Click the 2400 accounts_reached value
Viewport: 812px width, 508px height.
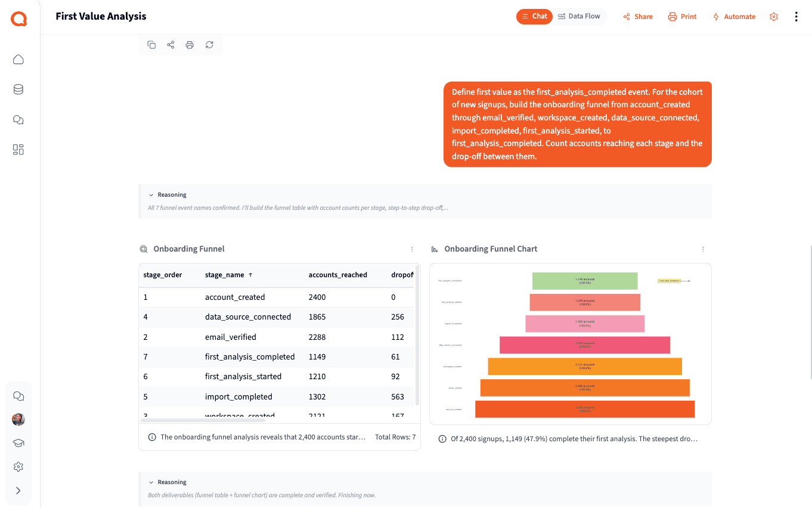[317, 297]
